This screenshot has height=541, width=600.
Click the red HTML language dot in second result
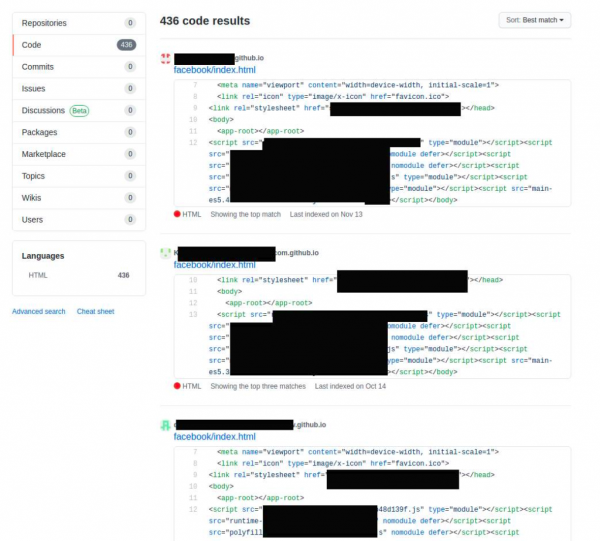(177, 386)
